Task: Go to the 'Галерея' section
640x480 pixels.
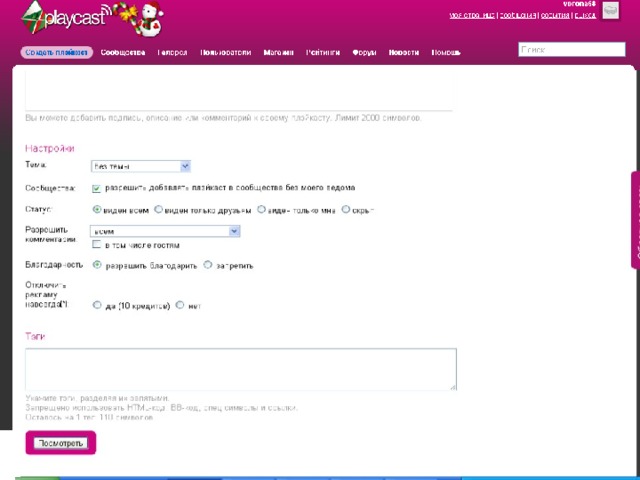Action: click(172, 53)
